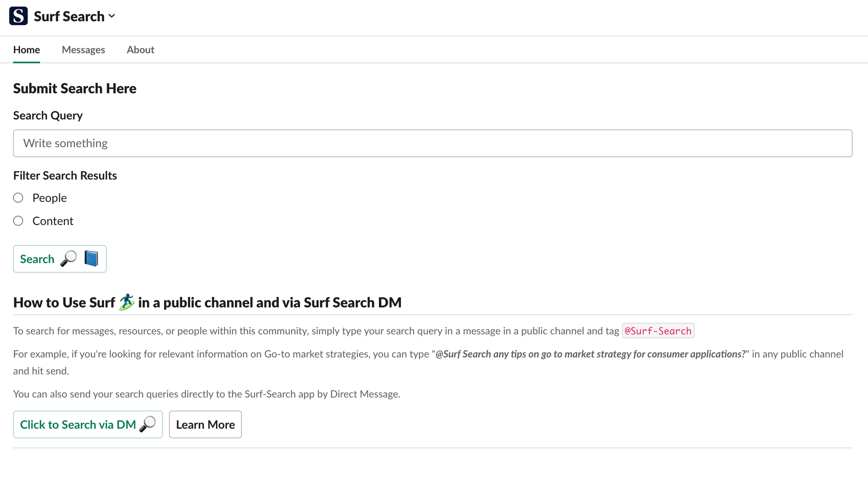Image resolution: width=868 pixels, height=480 pixels.
Task: Toggle between People and Content filters
Action: (x=18, y=197)
